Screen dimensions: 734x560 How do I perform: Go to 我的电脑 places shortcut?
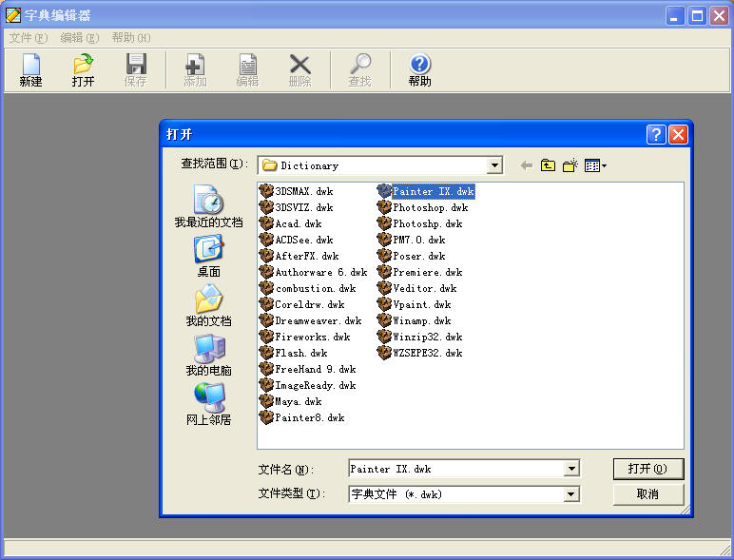coord(208,355)
